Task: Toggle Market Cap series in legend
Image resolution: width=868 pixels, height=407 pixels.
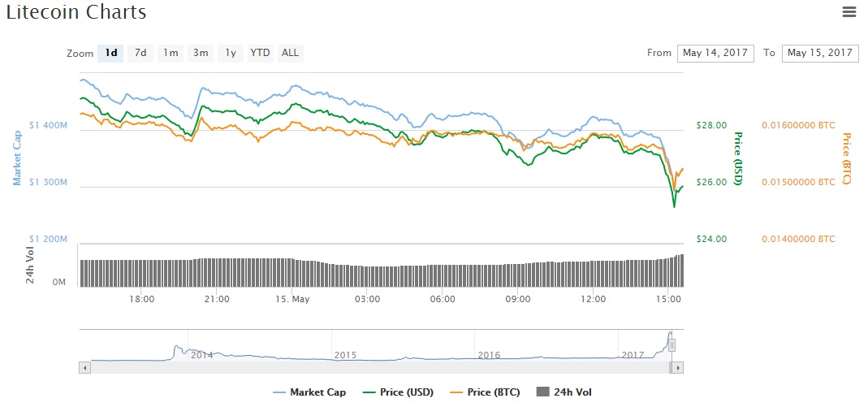Action: click(x=309, y=392)
